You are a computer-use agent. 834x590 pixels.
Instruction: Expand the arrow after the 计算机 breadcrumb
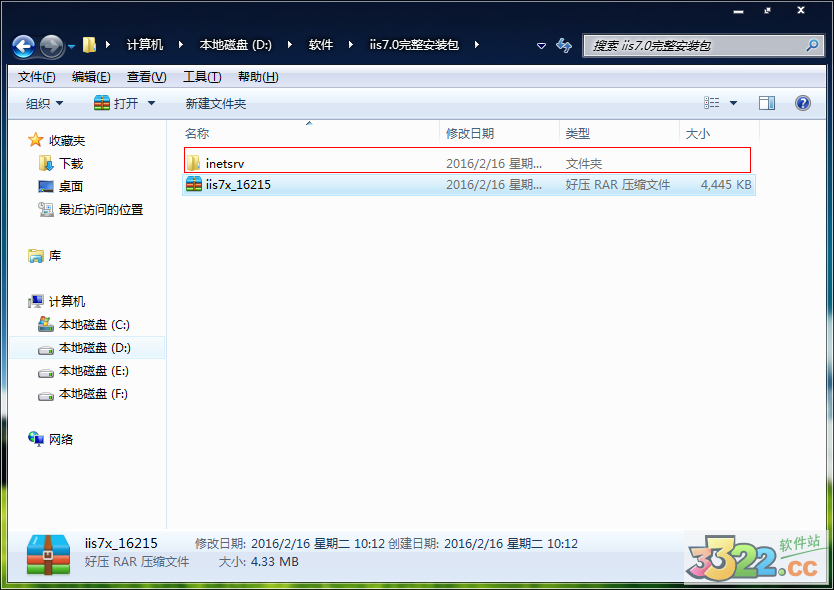click(x=181, y=45)
